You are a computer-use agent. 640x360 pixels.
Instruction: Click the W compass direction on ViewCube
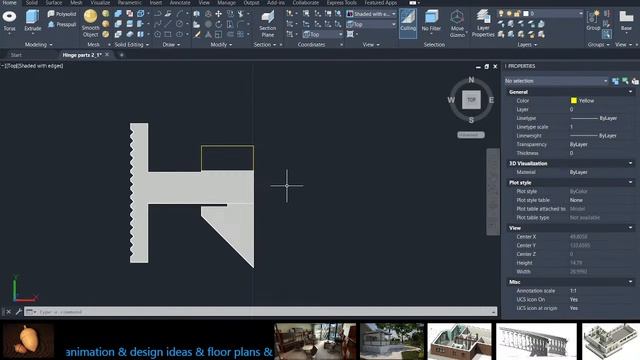[451, 100]
